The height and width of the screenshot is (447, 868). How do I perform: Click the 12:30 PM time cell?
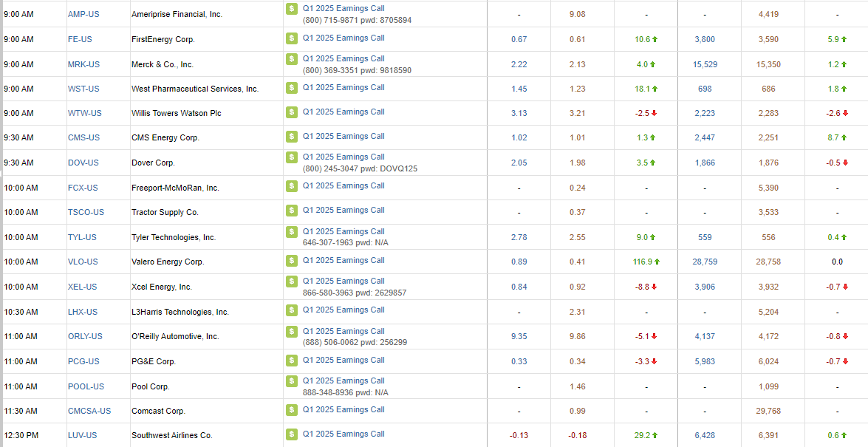[x=21, y=435]
